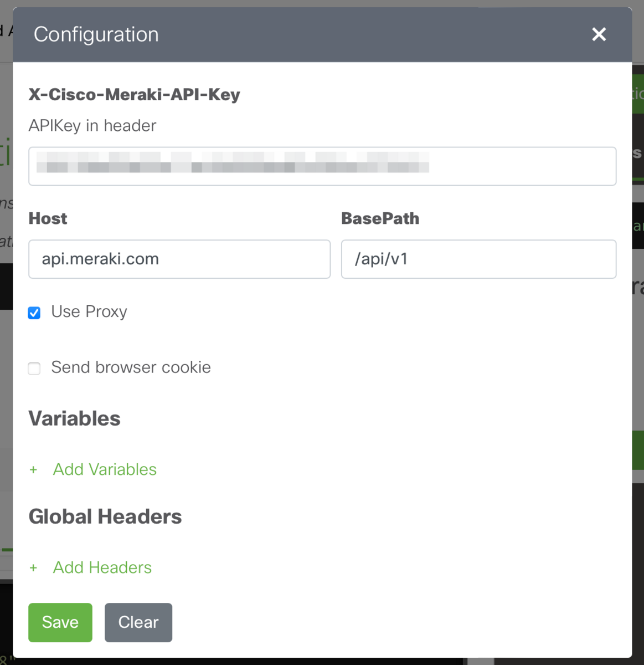Place cursor in the Host field

point(179,259)
